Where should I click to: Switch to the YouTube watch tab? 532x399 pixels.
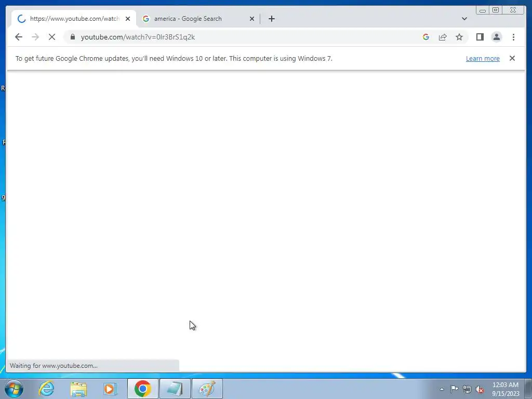coord(74,19)
